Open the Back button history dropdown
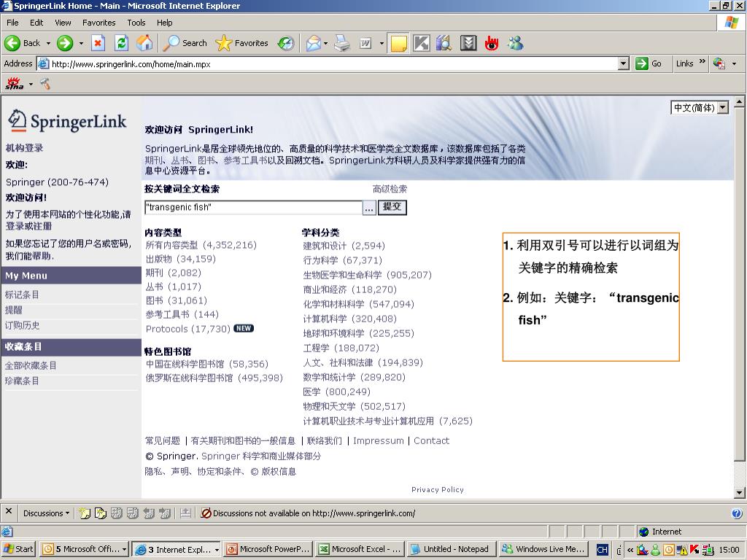 point(48,43)
